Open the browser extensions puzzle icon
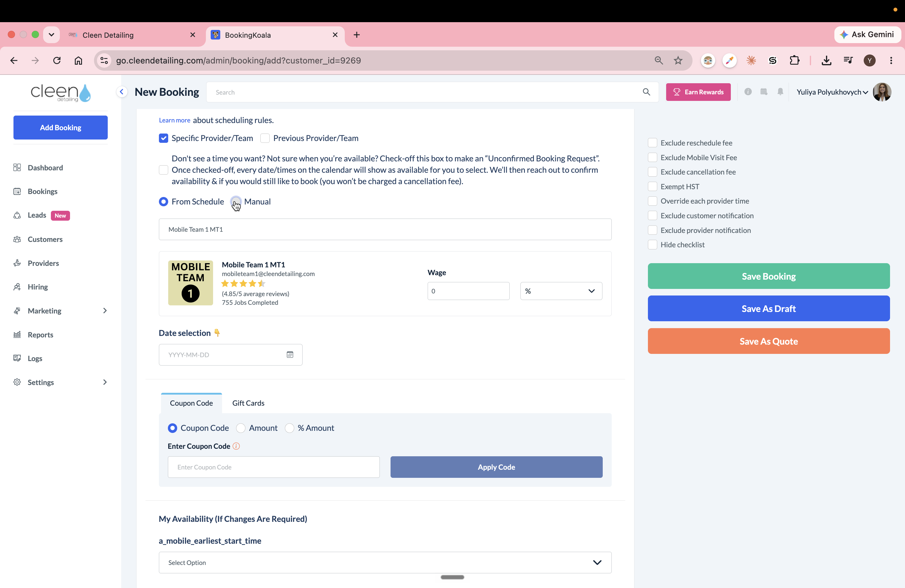Image resolution: width=905 pixels, height=588 pixels. (794, 60)
